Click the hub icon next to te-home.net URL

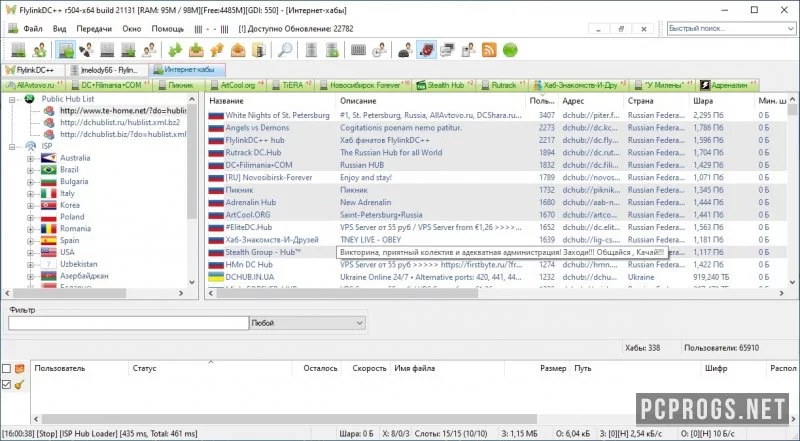(x=49, y=111)
